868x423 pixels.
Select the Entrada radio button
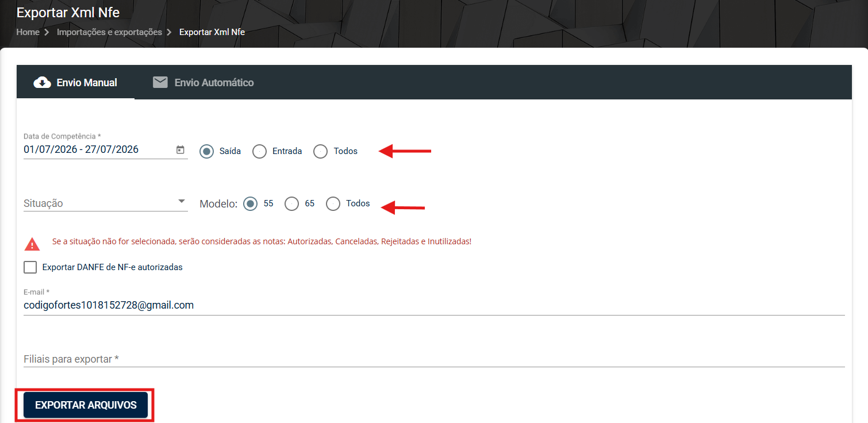(260, 152)
